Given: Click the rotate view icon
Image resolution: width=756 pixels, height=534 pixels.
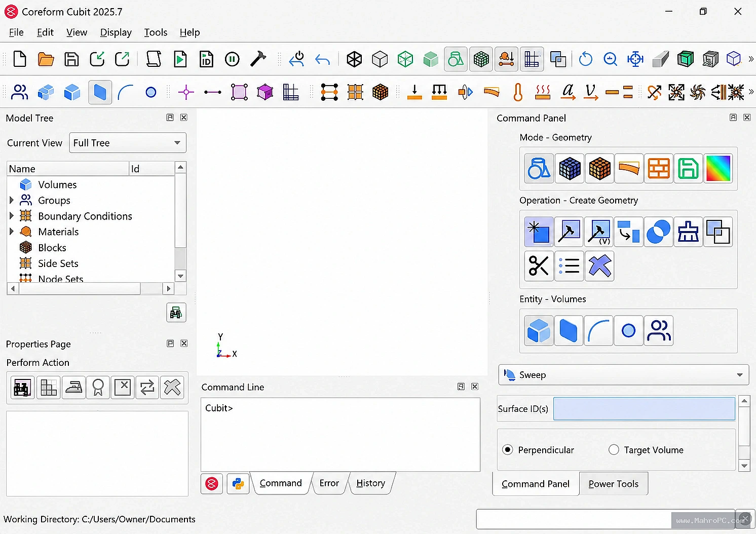Looking at the screenshot, I should [x=585, y=59].
